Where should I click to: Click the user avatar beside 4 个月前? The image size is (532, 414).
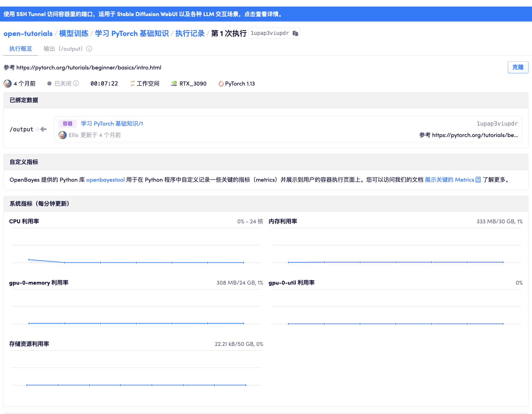click(8, 83)
